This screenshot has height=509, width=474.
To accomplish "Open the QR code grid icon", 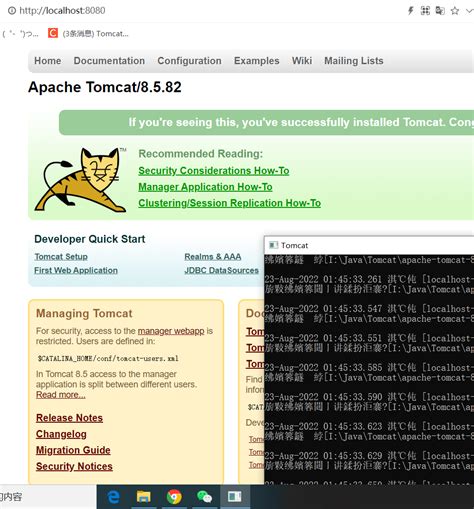I will (x=425, y=11).
